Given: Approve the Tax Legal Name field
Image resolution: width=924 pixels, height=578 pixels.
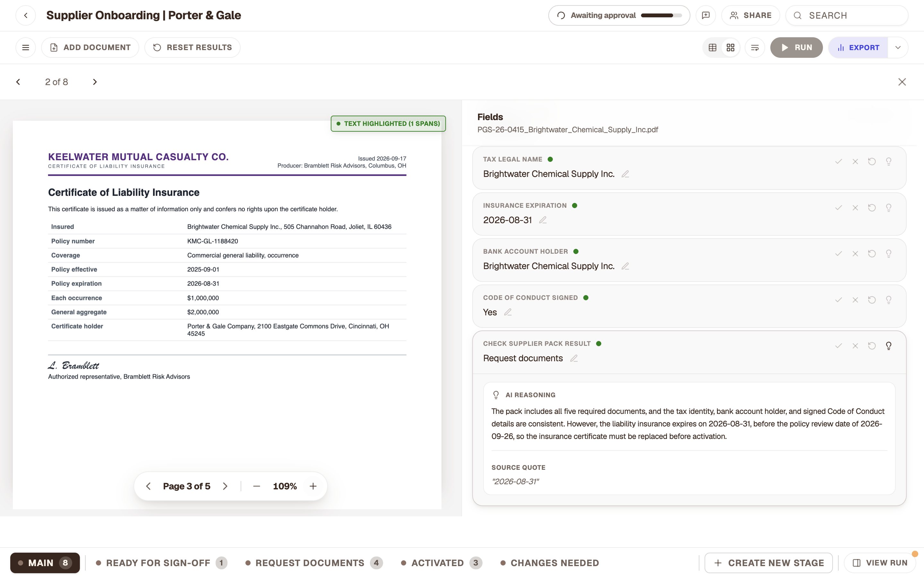Looking at the screenshot, I should click(838, 161).
